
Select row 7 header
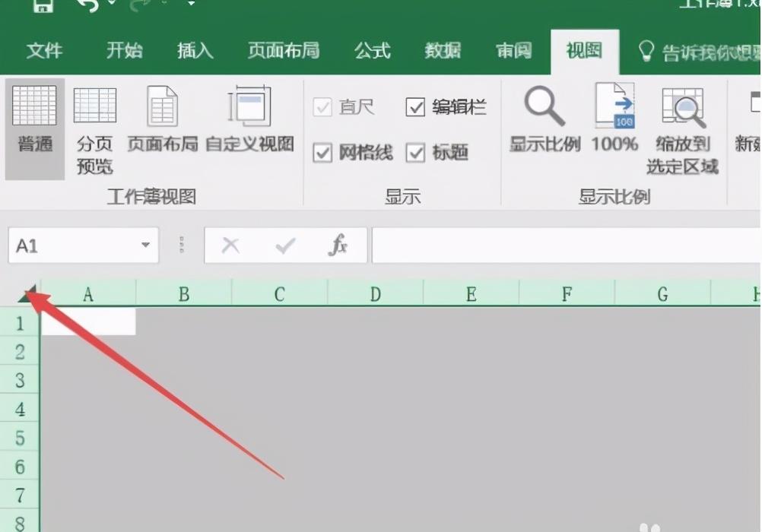(20, 495)
